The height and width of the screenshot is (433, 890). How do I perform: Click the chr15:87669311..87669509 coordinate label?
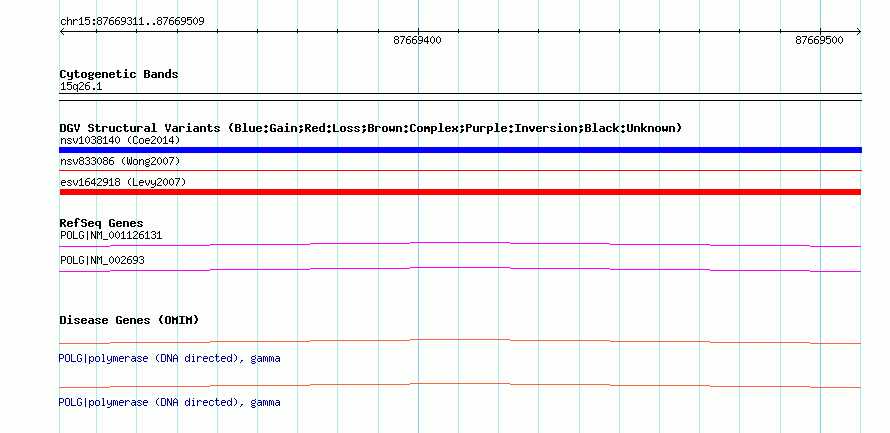(132, 22)
